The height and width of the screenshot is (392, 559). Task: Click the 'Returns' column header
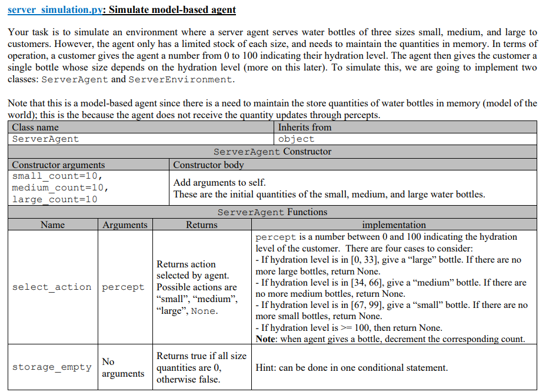coord(201,225)
